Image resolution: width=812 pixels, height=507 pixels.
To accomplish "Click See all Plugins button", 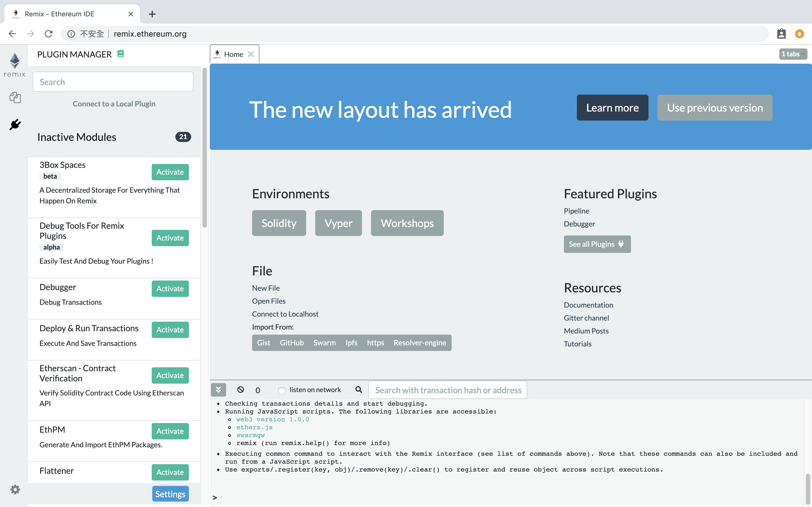I will (597, 244).
